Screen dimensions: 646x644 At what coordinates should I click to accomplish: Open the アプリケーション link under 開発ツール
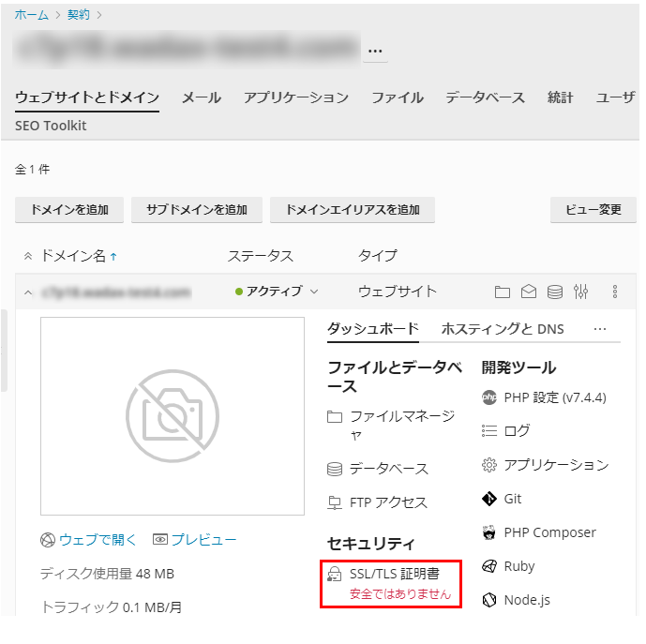click(557, 465)
